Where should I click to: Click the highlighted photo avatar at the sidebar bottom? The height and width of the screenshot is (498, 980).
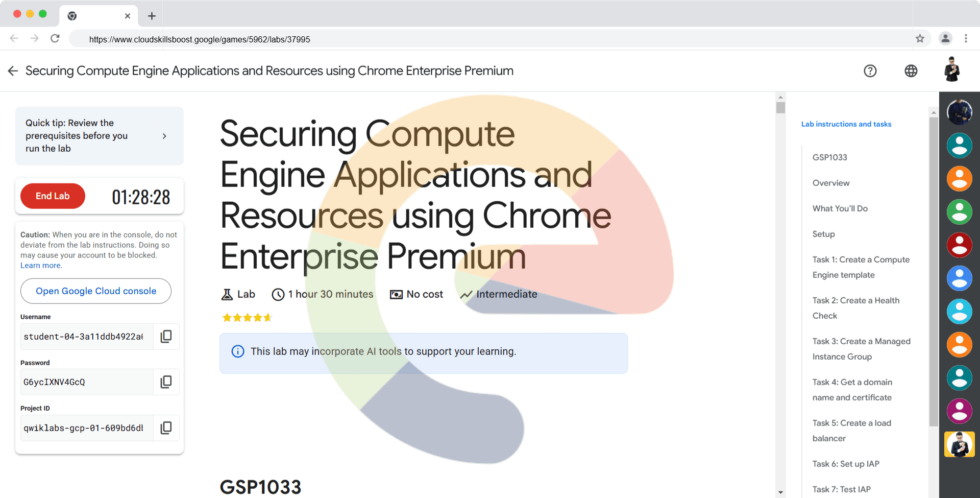960,444
